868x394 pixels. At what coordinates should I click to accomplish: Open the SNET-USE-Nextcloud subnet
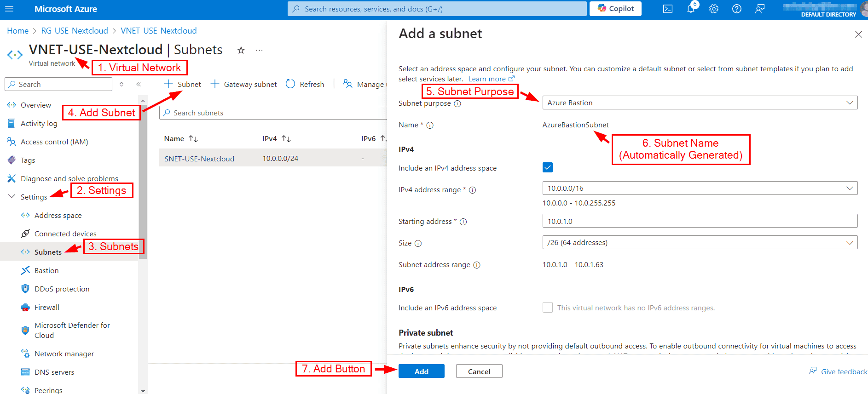(x=199, y=159)
